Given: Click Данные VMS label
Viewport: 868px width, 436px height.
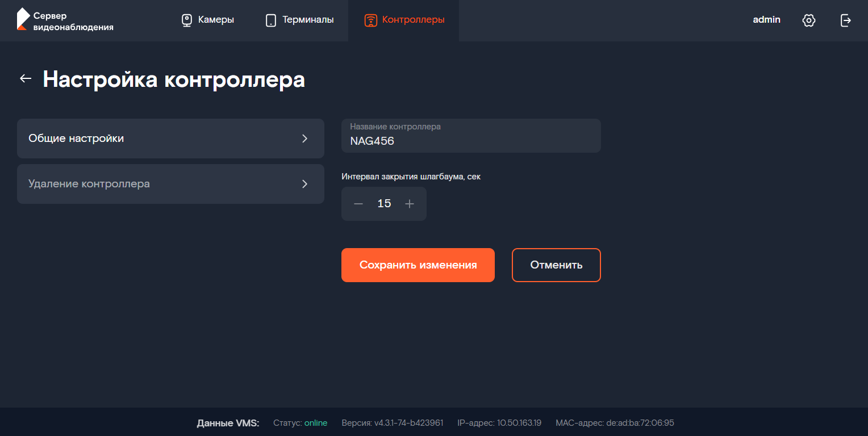Looking at the screenshot, I should [x=228, y=423].
